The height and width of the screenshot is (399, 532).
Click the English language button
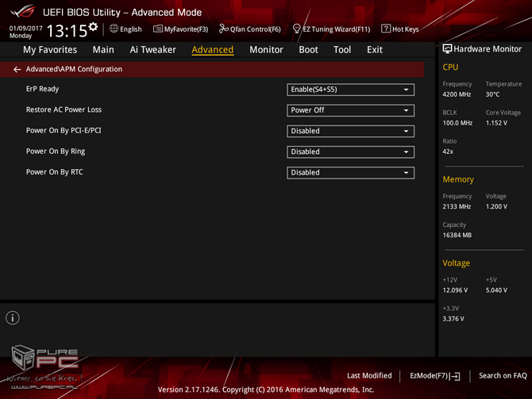click(x=125, y=29)
